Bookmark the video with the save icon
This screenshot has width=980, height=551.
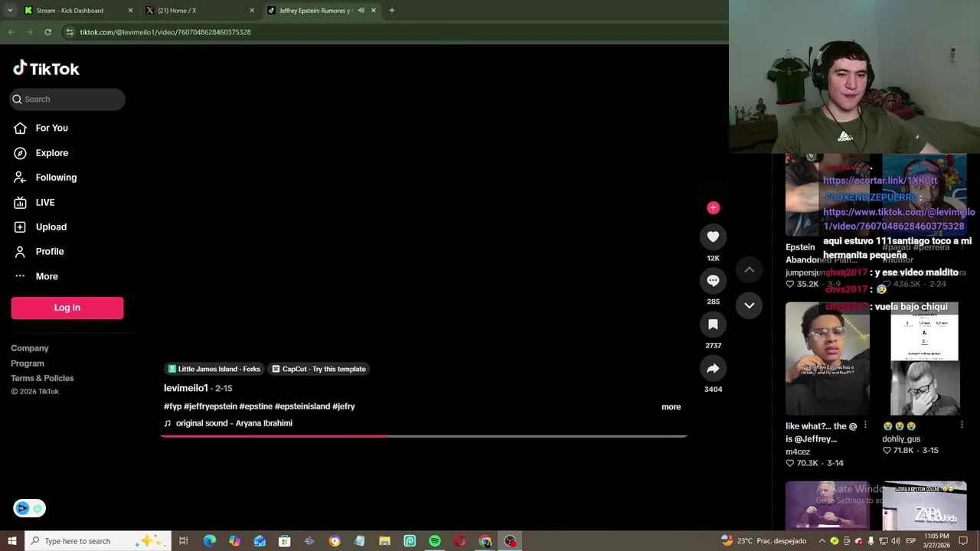pos(713,324)
